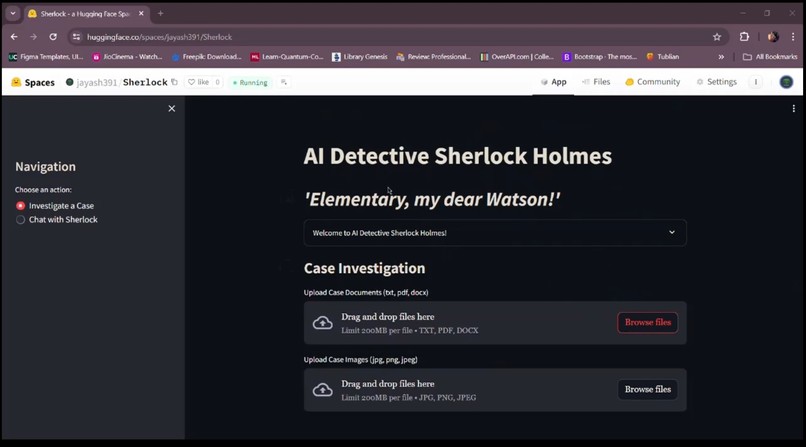This screenshot has width=806, height=447.
Task: Bookmark this page with the star icon
Action: coord(717,37)
